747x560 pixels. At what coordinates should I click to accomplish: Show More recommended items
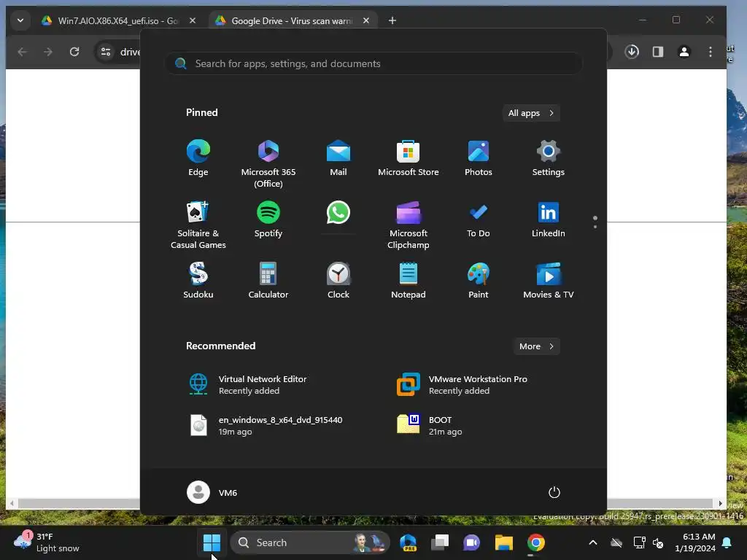536,346
